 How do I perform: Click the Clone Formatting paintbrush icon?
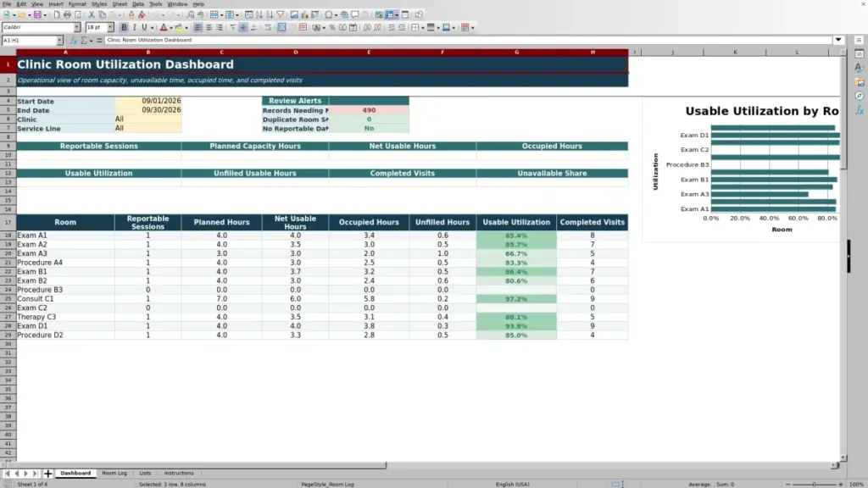131,15
